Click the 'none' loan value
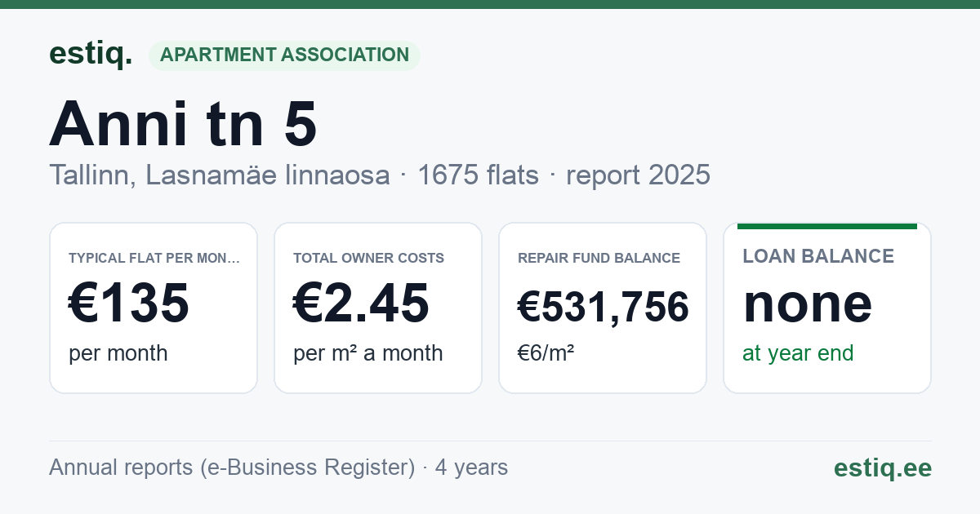This screenshot has height=514, width=980. [x=808, y=303]
